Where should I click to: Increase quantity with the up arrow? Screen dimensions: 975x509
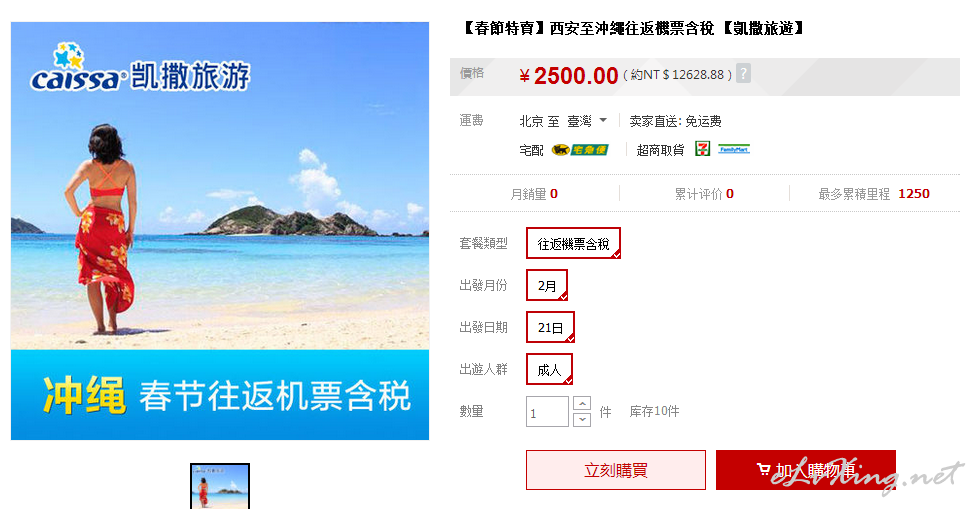point(582,403)
